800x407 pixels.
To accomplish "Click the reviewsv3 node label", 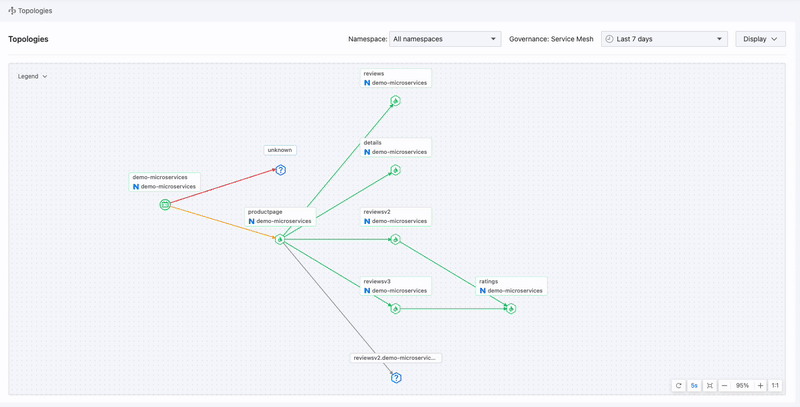I will click(x=396, y=286).
